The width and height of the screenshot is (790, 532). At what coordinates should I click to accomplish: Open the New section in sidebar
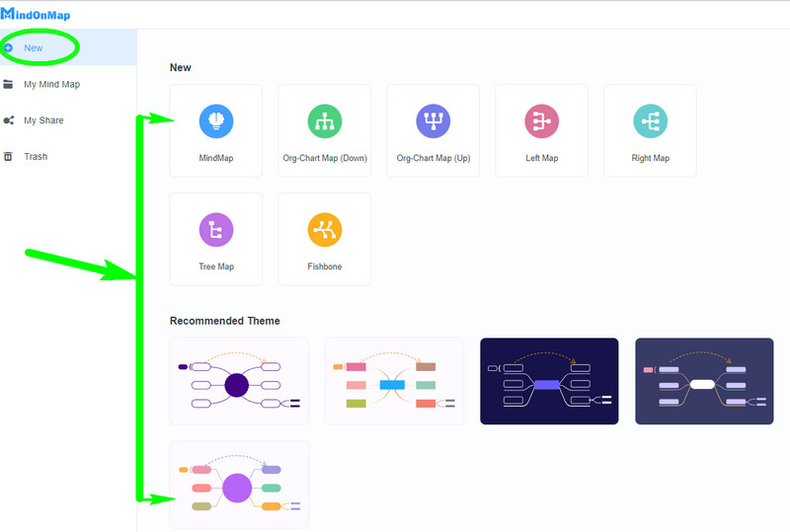tap(34, 47)
